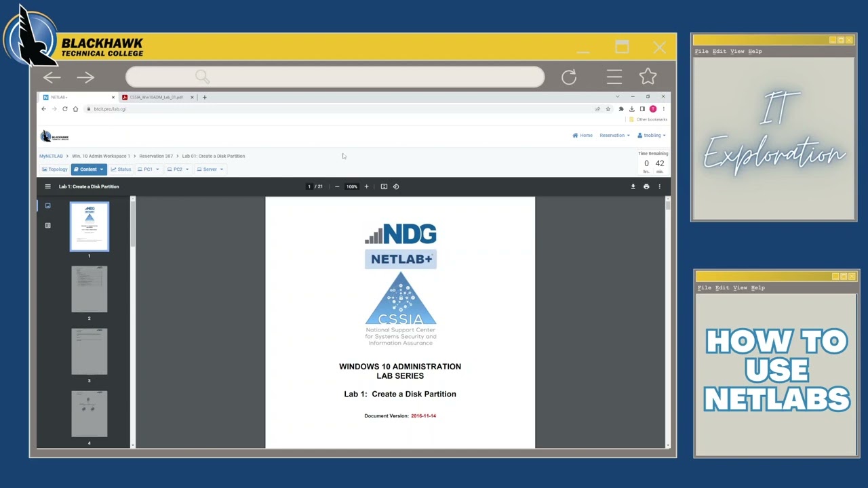Print the PDF lab document
This screenshot has height=488, width=868.
point(646,186)
